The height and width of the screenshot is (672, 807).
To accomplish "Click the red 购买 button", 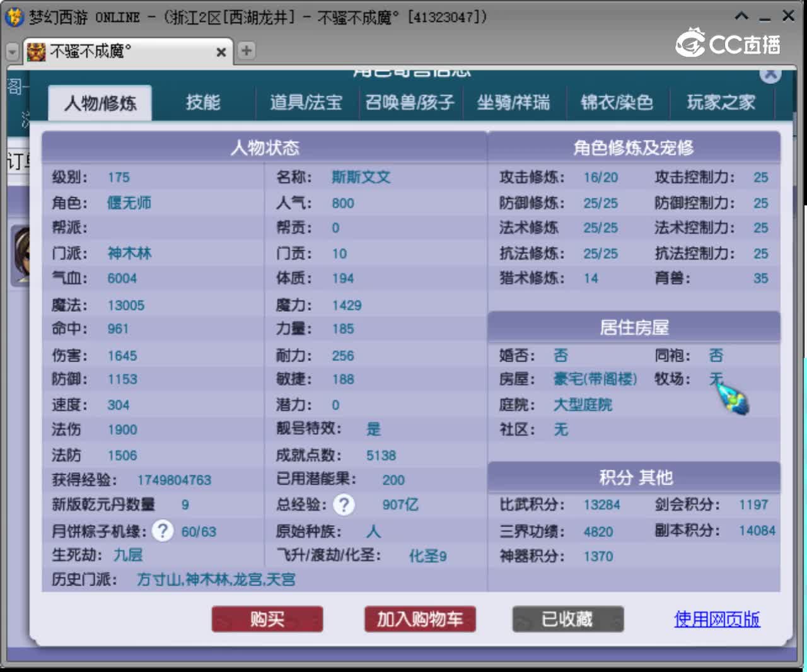I will [x=267, y=619].
